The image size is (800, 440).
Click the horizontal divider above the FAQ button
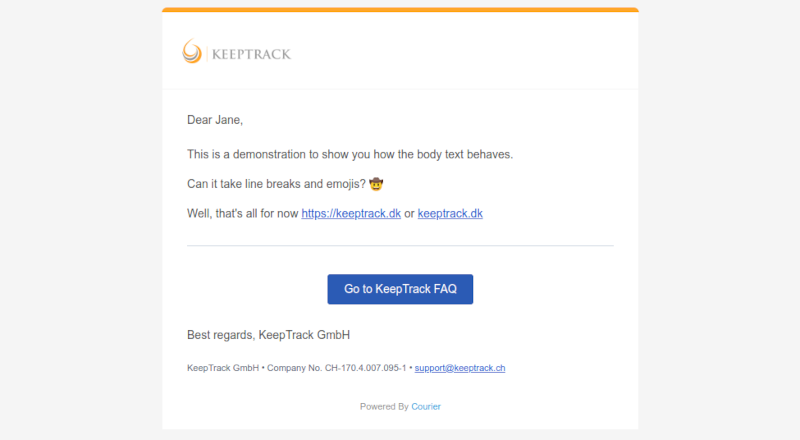coord(400,246)
